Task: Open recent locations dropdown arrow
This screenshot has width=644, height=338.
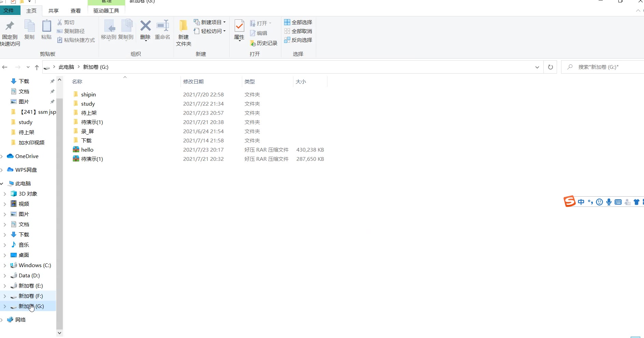Action: point(28,67)
